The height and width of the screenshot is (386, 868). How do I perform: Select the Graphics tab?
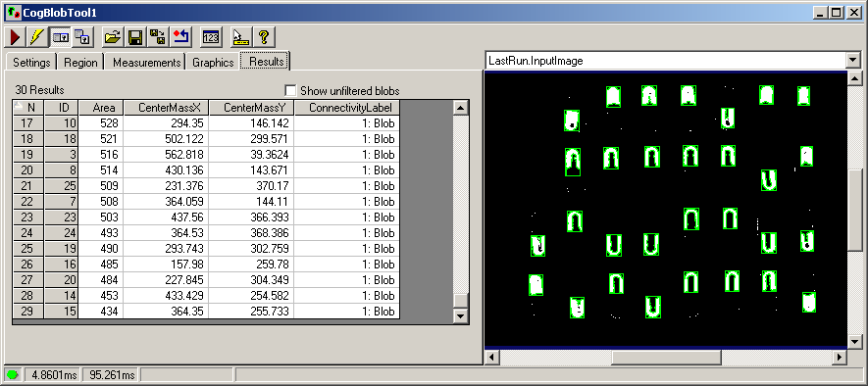pyautogui.click(x=213, y=63)
